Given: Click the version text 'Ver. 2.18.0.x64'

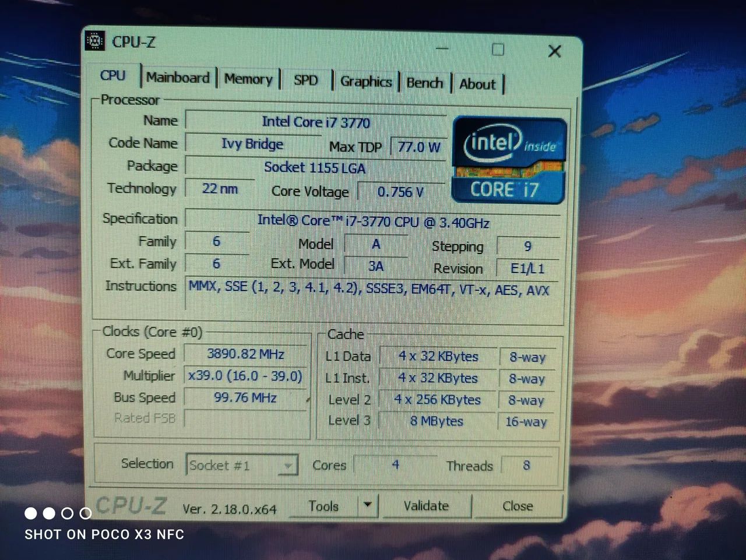Looking at the screenshot, I should 230,509.
